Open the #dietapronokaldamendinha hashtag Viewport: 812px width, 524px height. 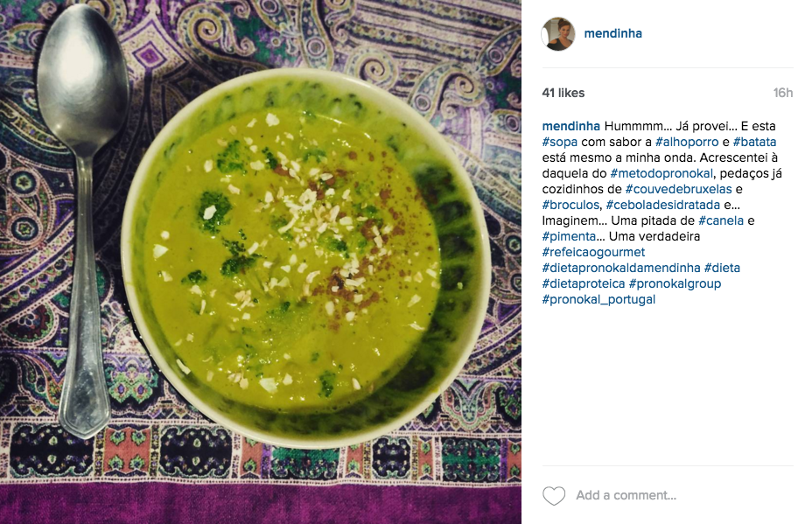621,269
